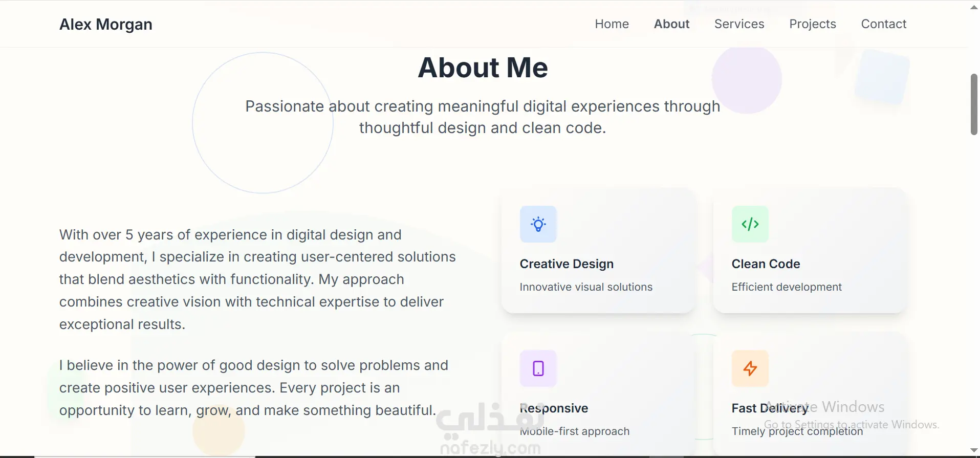980x458 pixels.
Task: Click the green code brackets icon
Action: point(750,224)
